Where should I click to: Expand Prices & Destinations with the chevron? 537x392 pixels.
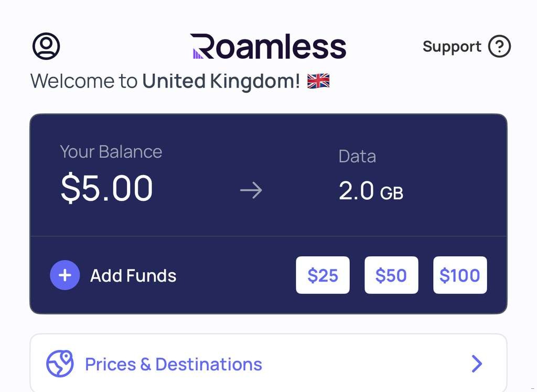(476, 363)
